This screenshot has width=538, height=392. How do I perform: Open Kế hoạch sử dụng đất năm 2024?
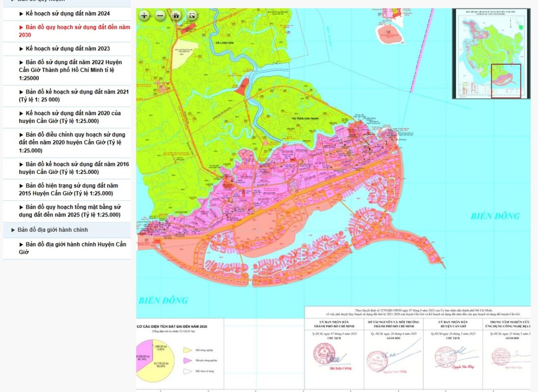(x=68, y=14)
